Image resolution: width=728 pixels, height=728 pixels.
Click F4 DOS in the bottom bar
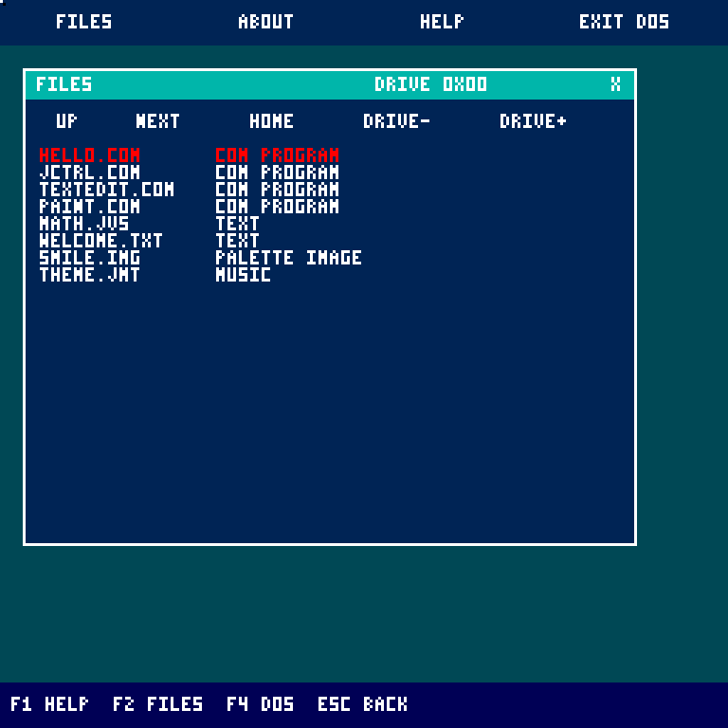[x=260, y=704]
